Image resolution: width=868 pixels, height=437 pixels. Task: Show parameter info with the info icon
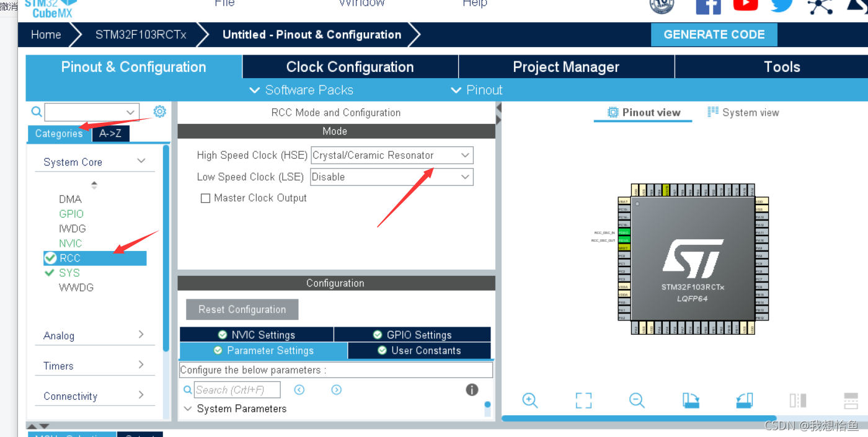[472, 389]
